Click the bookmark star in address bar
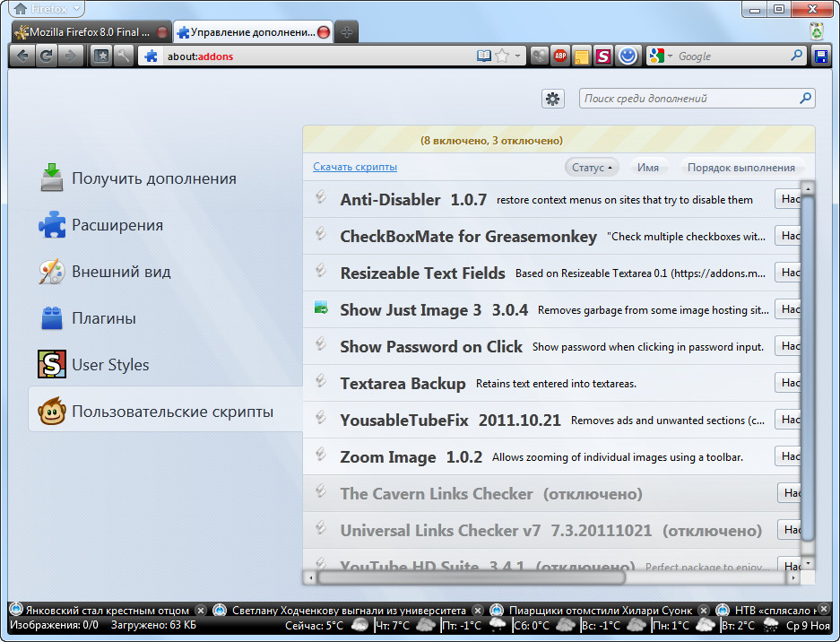The width and height of the screenshot is (840, 642). pyautogui.click(x=502, y=56)
